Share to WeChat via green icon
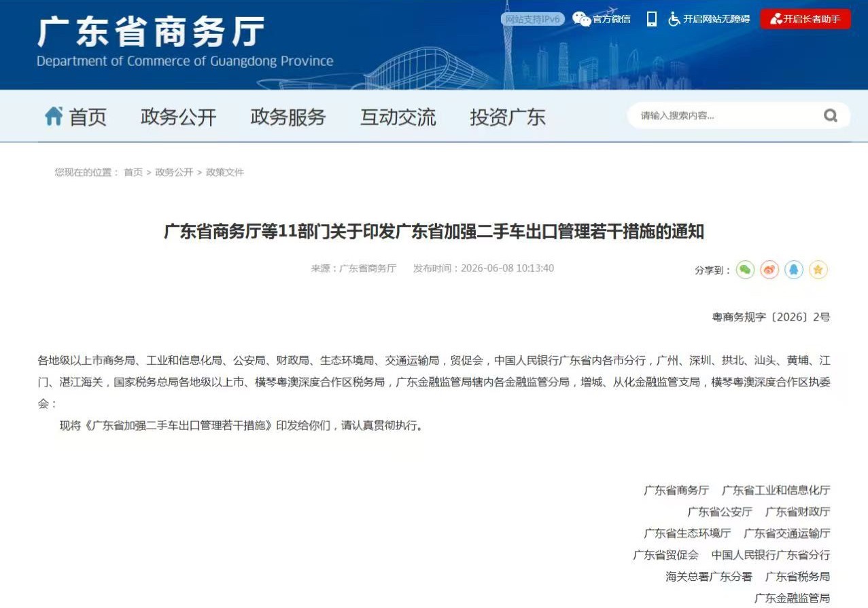868x608 pixels. 746,270
